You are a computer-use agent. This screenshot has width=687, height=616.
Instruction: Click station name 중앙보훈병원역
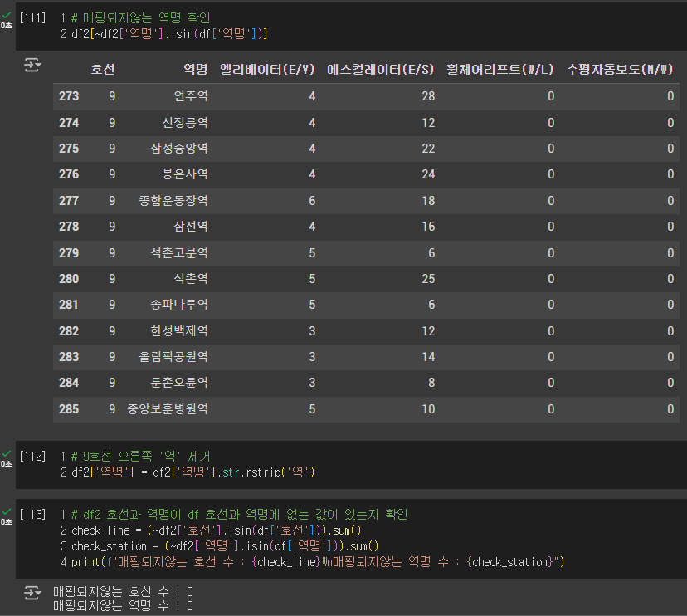168,409
